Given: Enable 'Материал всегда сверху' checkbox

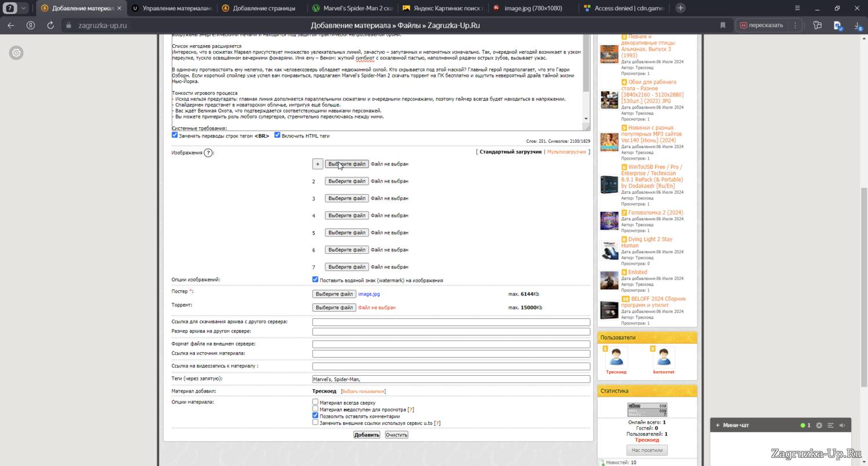Looking at the screenshot, I should pyautogui.click(x=315, y=402).
